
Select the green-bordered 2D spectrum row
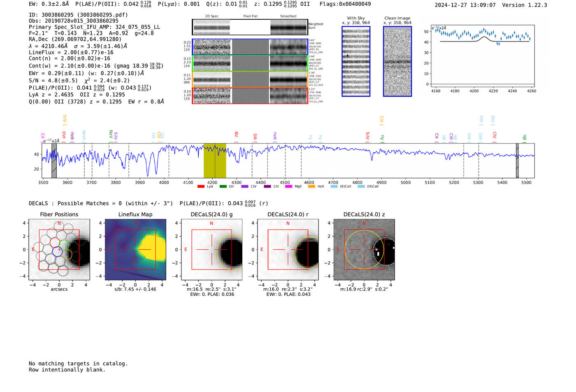[x=250, y=63]
